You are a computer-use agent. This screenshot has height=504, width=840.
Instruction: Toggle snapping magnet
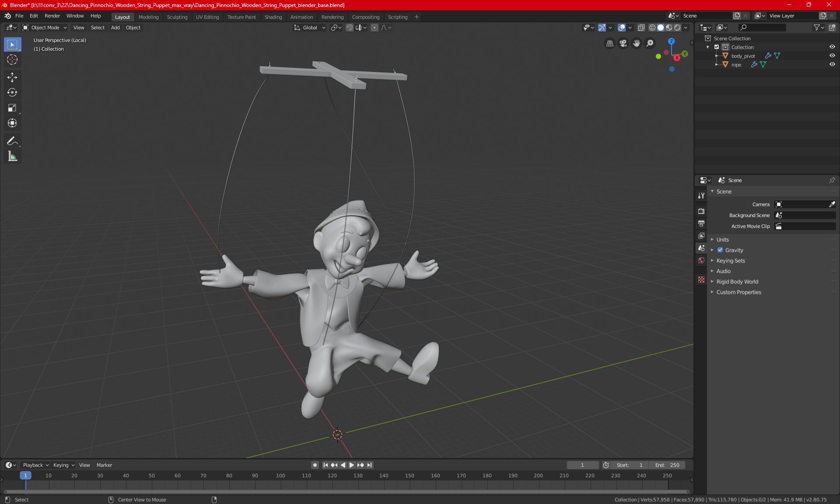[x=350, y=28]
